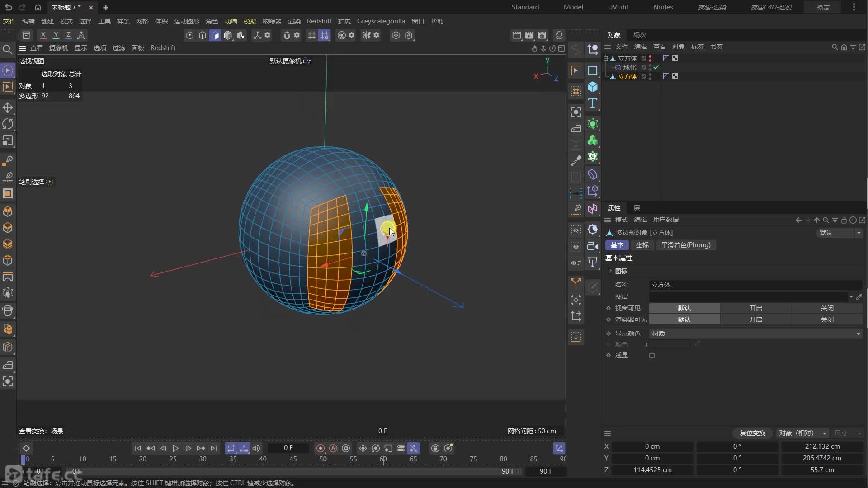Switch to Points mode icon

190,35
